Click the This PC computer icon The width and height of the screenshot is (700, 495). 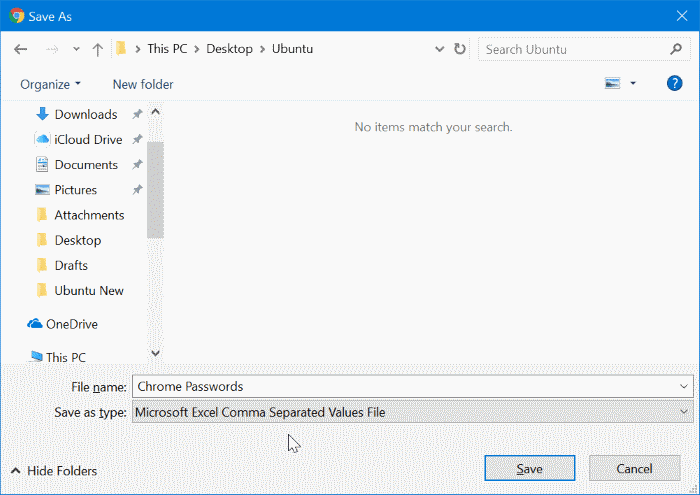tap(37, 357)
